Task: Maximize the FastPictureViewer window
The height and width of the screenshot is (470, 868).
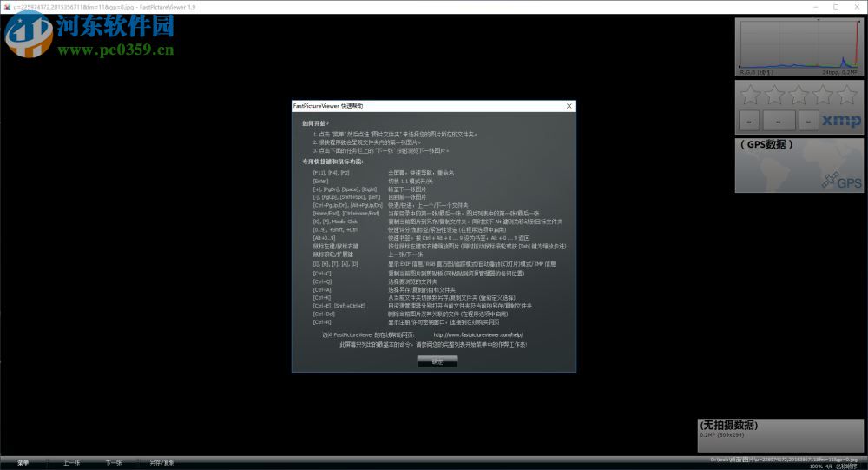Action: point(836,7)
